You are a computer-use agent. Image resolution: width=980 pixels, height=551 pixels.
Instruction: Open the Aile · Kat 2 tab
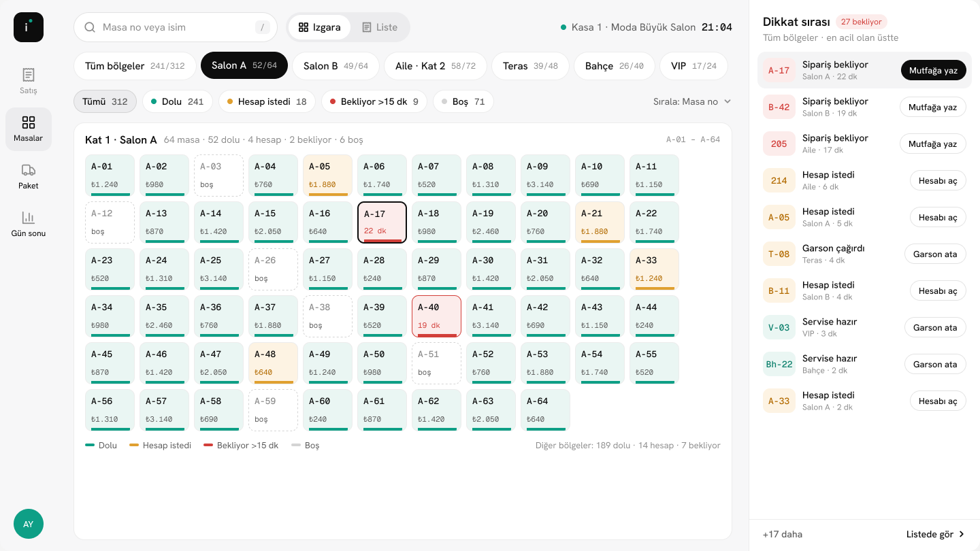[436, 66]
